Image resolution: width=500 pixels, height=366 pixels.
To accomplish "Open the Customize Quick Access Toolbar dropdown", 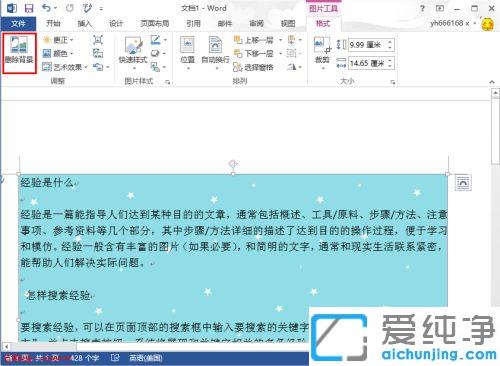I will (x=101, y=9).
